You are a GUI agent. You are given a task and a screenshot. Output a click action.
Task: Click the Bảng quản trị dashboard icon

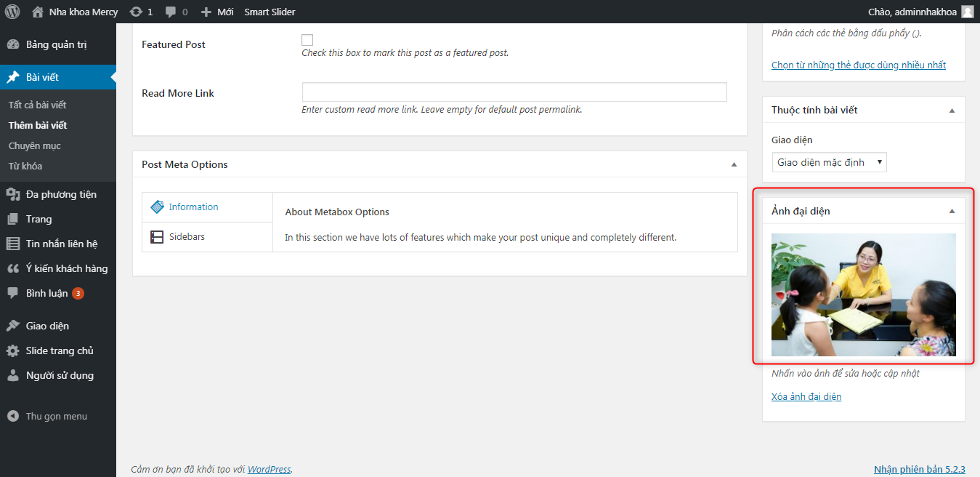[13, 44]
